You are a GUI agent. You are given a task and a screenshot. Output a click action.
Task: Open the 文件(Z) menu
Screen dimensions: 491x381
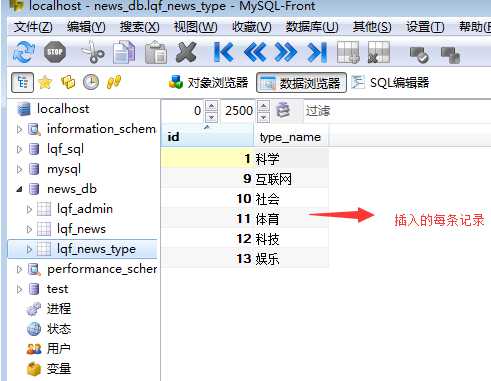coord(33,27)
